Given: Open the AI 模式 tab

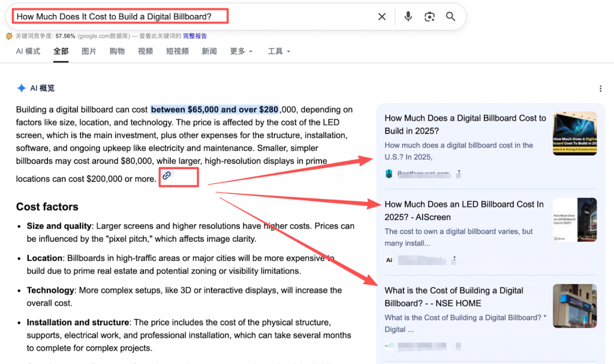Looking at the screenshot, I should (28, 52).
